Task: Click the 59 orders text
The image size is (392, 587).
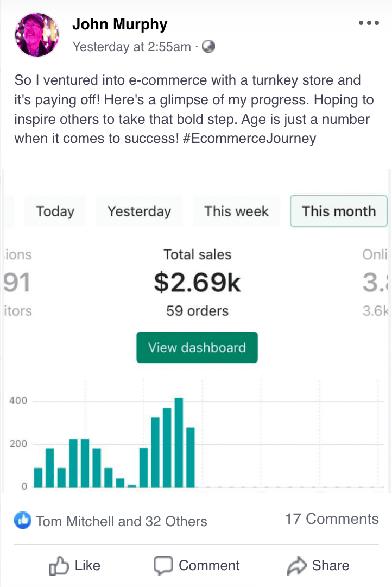Action: click(197, 311)
